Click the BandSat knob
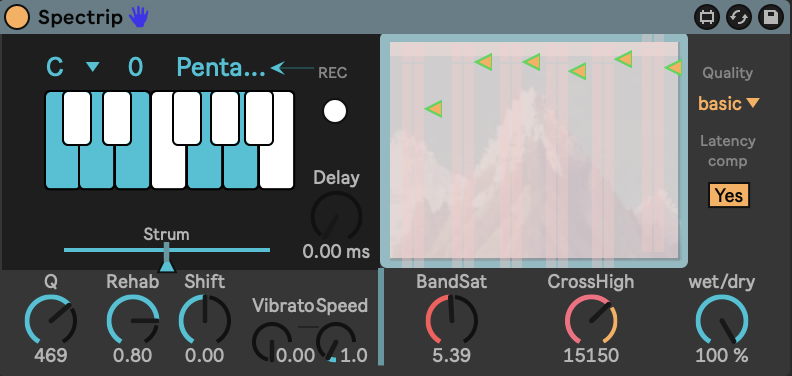The image size is (792, 376). [x=452, y=320]
